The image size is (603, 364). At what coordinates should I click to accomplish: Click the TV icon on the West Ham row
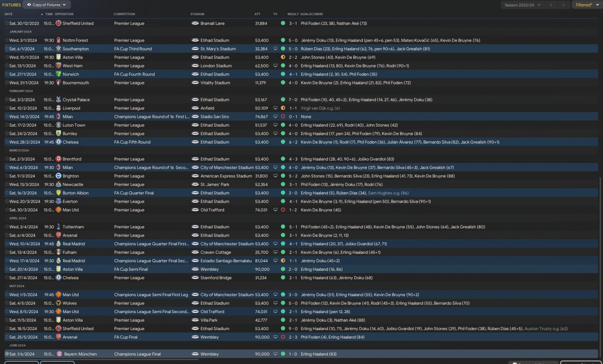(x=275, y=66)
